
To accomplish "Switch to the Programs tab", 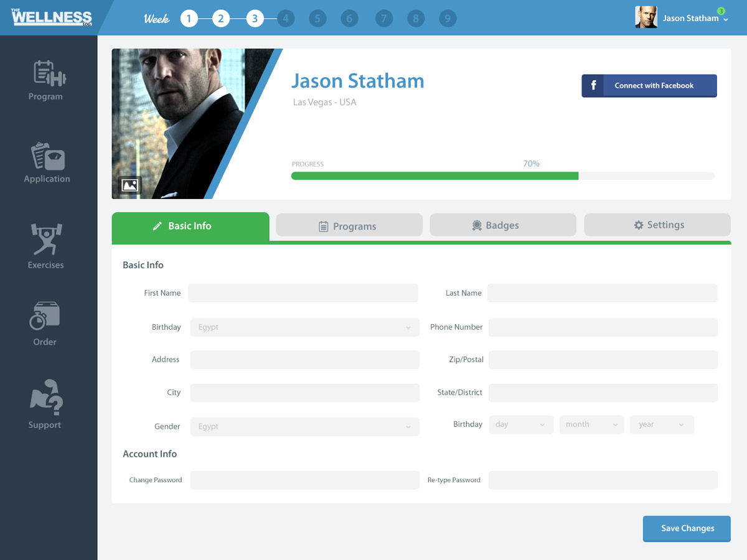I will 349,226.
